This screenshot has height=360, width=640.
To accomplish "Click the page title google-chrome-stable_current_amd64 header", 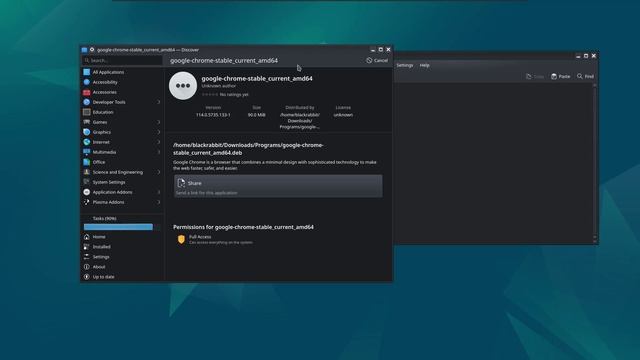I will (x=224, y=60).
